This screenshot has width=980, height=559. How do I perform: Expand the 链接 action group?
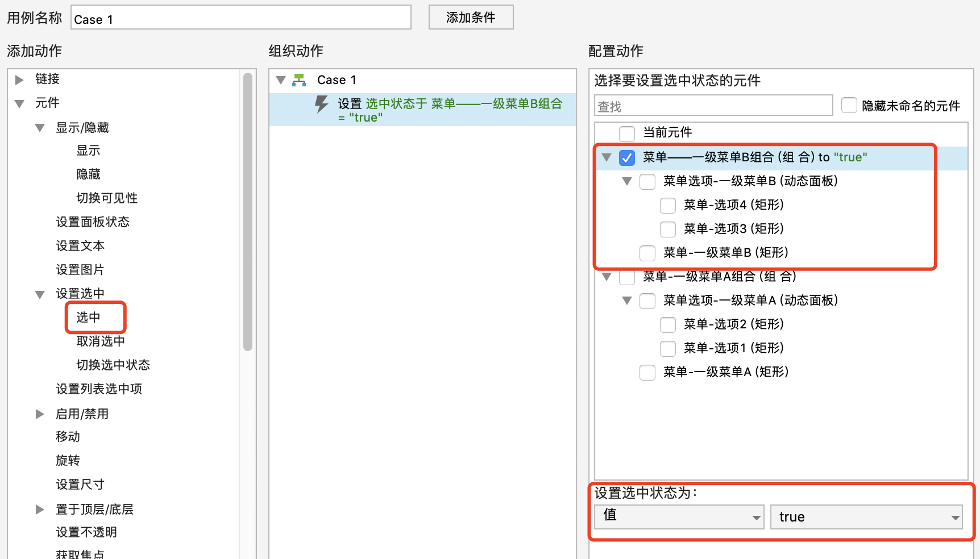pyautogui.click(x=19, y=80)
